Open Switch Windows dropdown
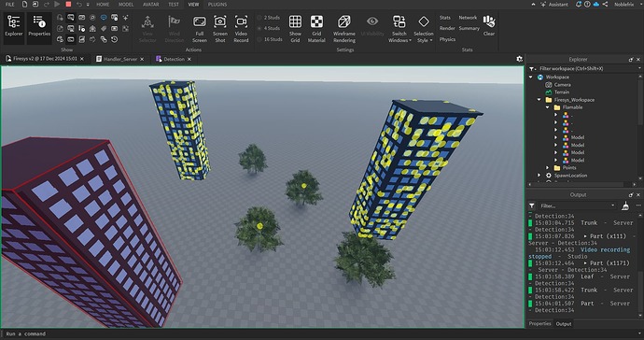 click(x=399, y=29)
